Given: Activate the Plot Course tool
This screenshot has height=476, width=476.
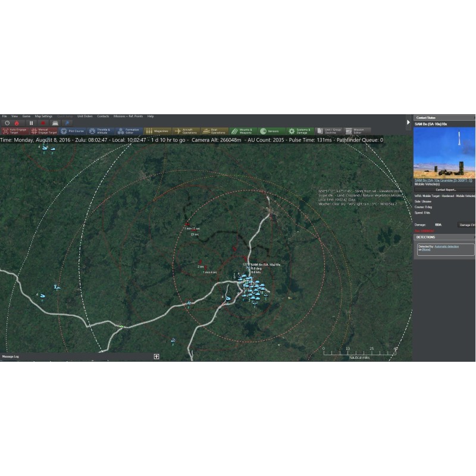Looking at the screenshot, I should tap(73, 131).
